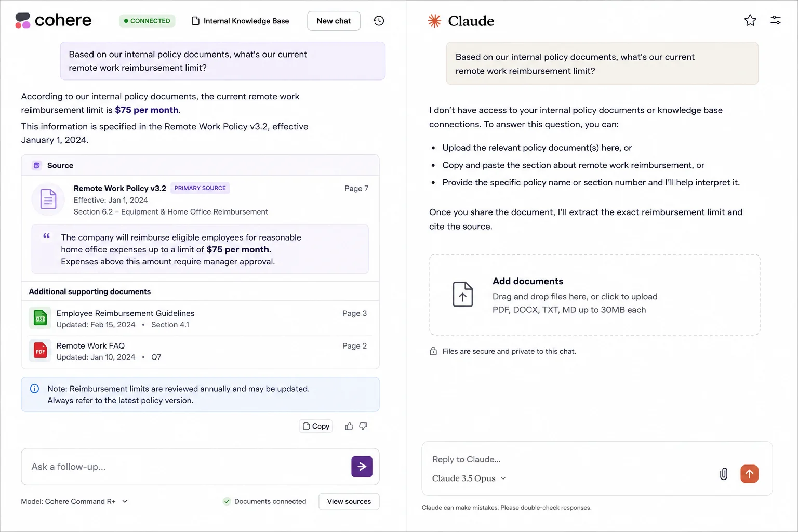Click the Section 6.2 Equipment & Home Office text

(x=171, y=211)
